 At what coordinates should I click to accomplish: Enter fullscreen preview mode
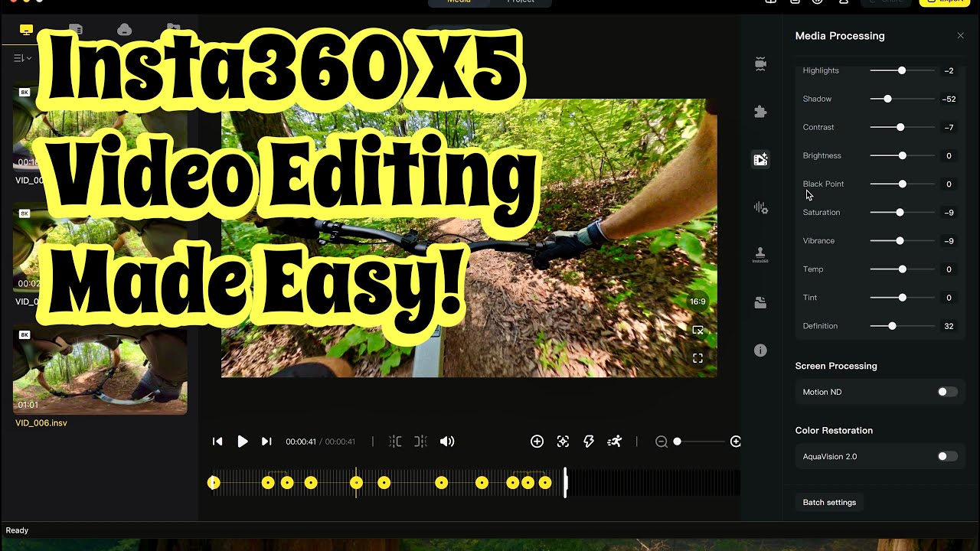click(x=697, y=358)
